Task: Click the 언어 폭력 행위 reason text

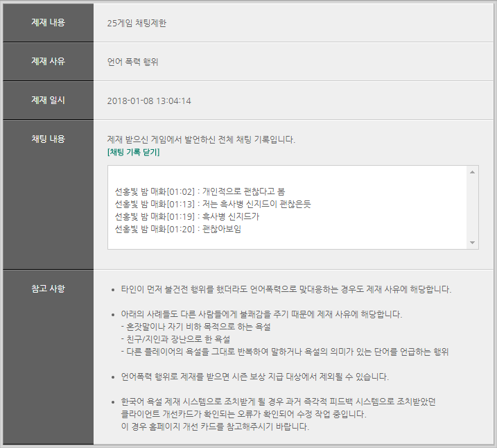Action: (x=133, y=62)
